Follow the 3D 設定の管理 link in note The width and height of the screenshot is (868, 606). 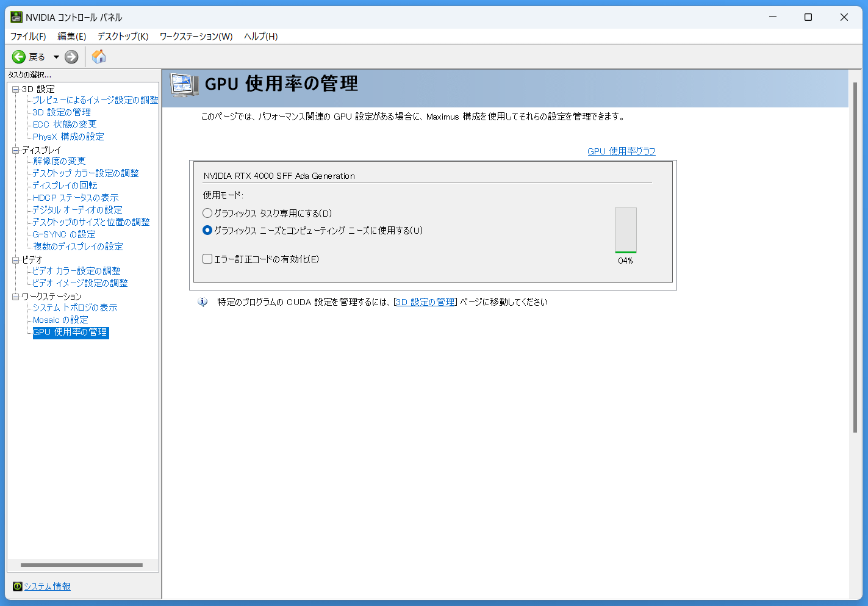(x=426, y=302)
